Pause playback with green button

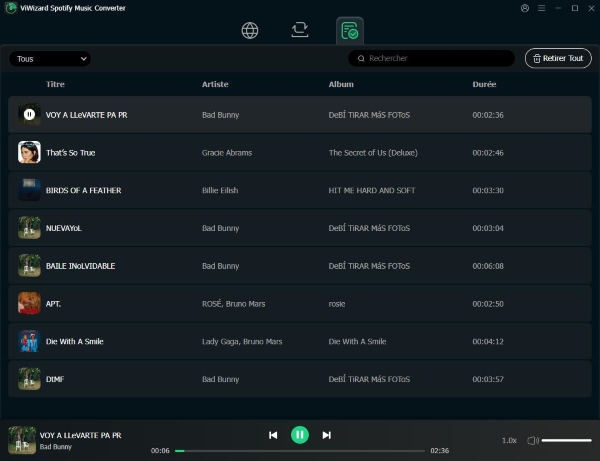tap(300, 435)
